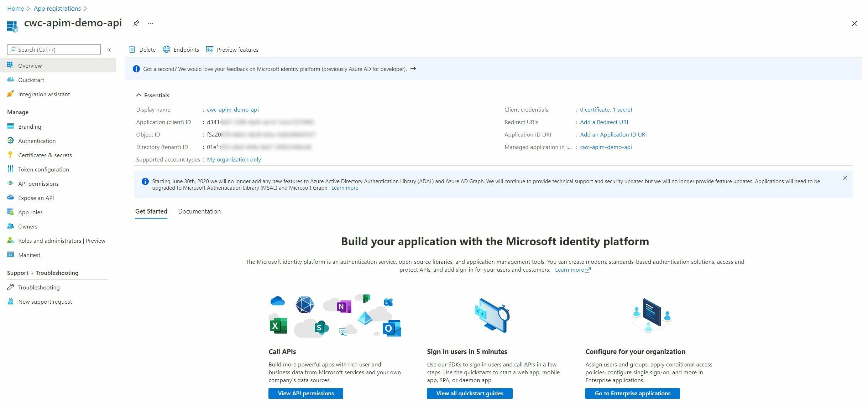Screen dimensions: 868x406
Task: Click Go to Enterprise applications
Action: [x=632, y=393]
